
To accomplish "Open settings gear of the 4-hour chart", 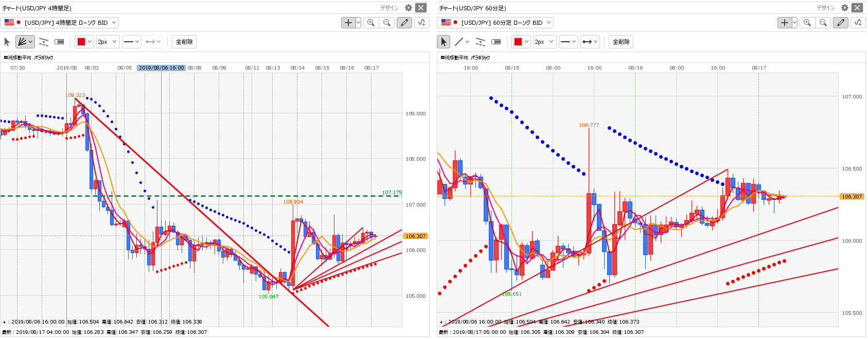I will coord(409,8).
